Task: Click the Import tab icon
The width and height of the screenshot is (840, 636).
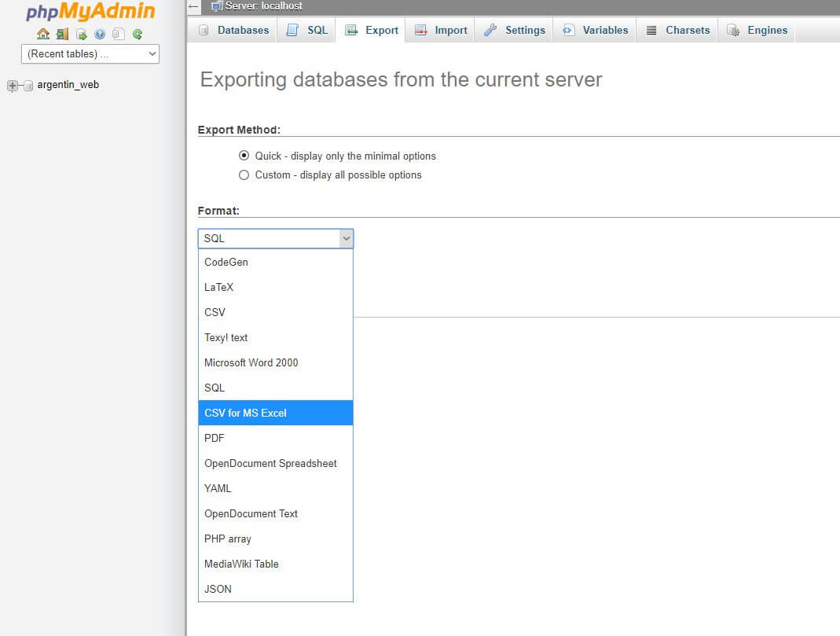Action: [421, 30]
